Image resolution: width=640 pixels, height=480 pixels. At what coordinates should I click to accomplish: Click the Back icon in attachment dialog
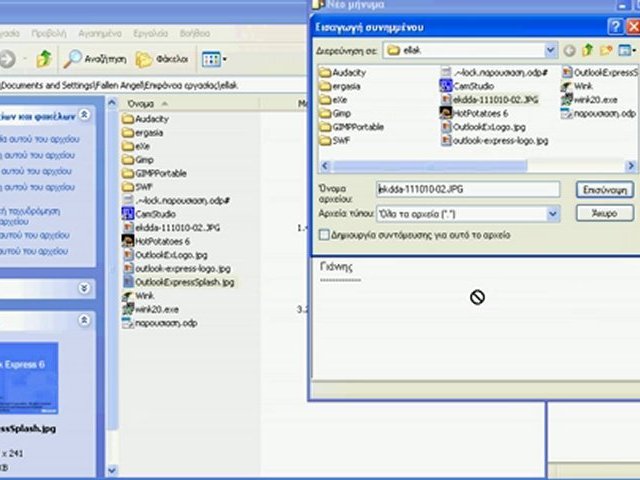569,51
